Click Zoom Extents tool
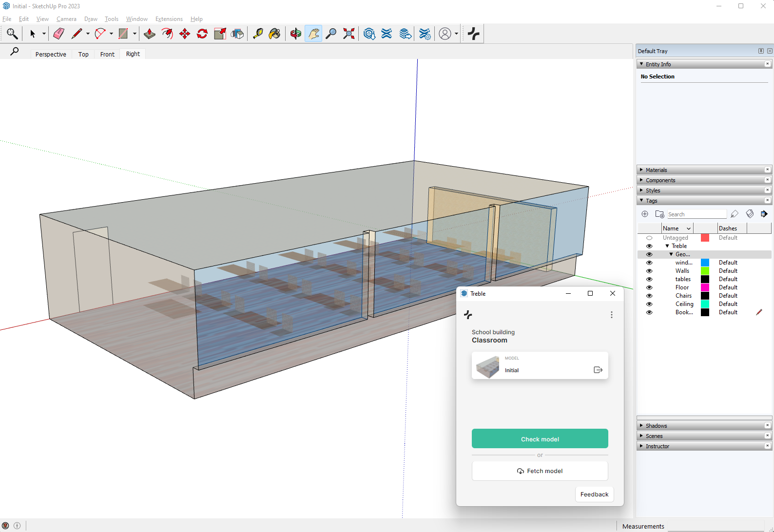Viewport: 774px width, 532px height. tap(348, 34)
